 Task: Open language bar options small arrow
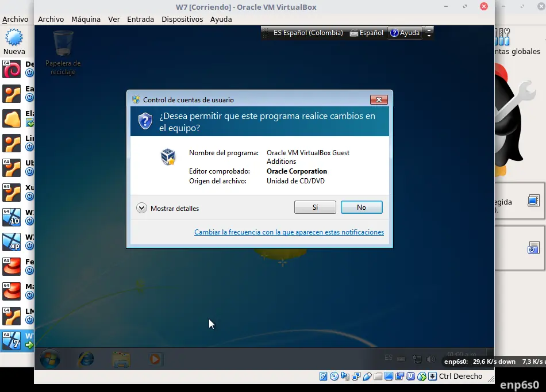coord(429,36)
